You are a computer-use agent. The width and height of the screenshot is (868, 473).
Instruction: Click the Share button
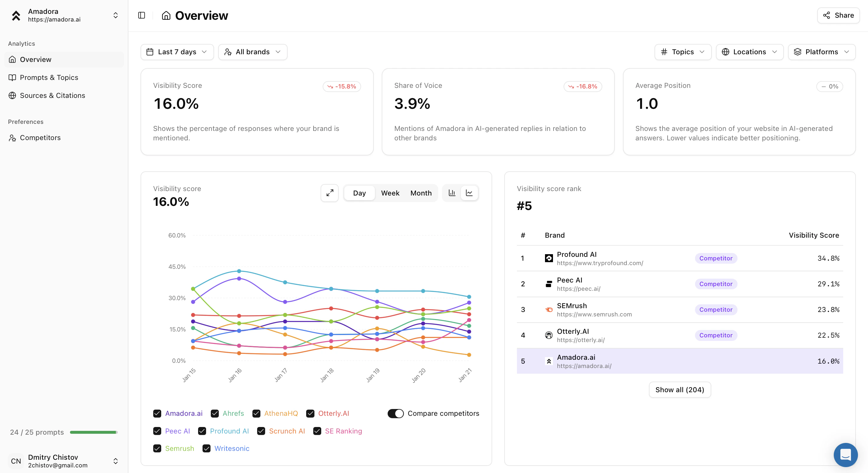[838, 16]
